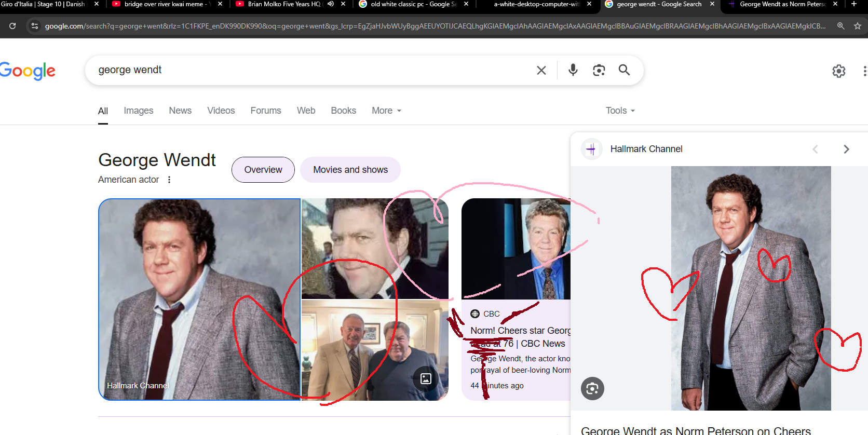
Task: Open Google Lens search by image icon
Action: 599,70
